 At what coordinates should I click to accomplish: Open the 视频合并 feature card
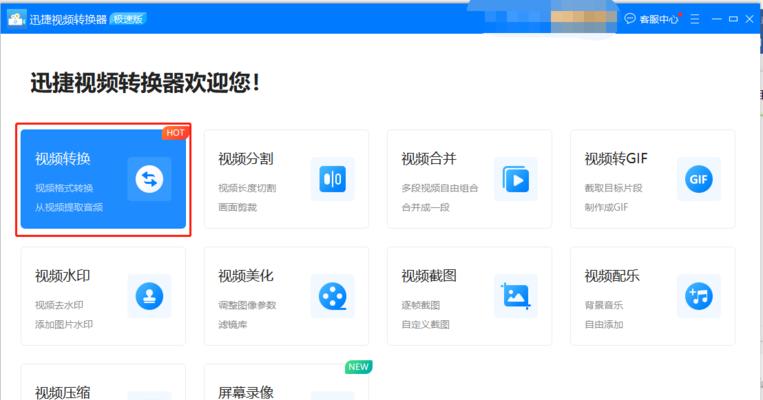tap(470, 179)
